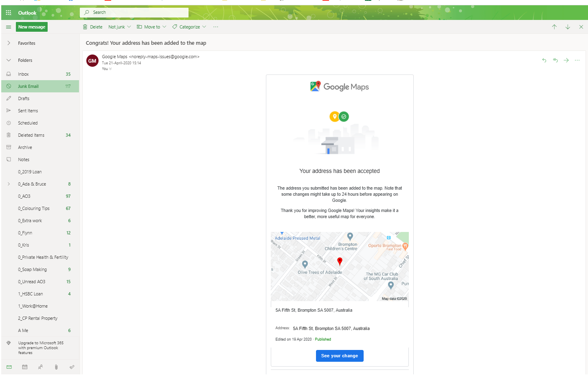The height and width of the screenshot is (376, 588).
Task: Open the Move to dropdown arrow
Action: (165, 27)
